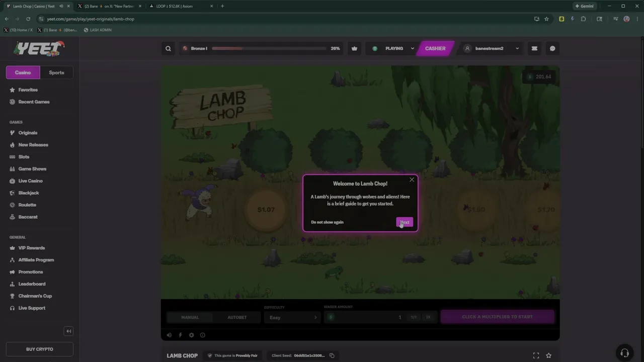Open Recent Games in sidebar
The width and height of the screenshot is (644, 362).
click(x=34, y=102)
